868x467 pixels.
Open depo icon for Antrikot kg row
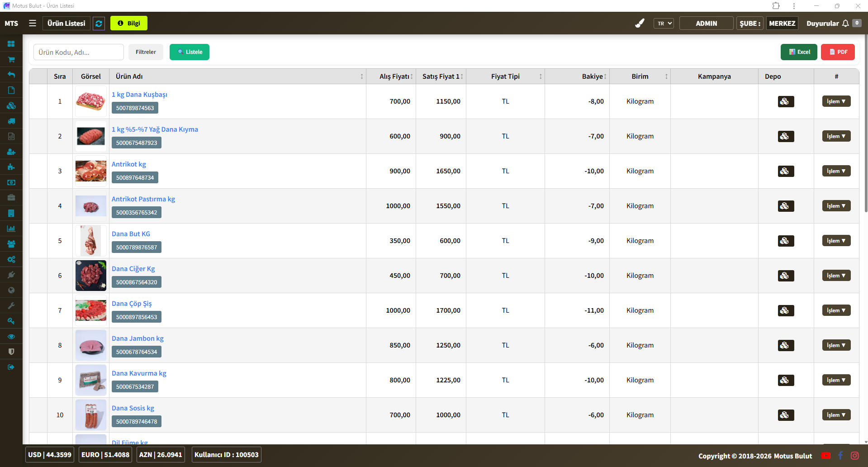pos(786,171)
